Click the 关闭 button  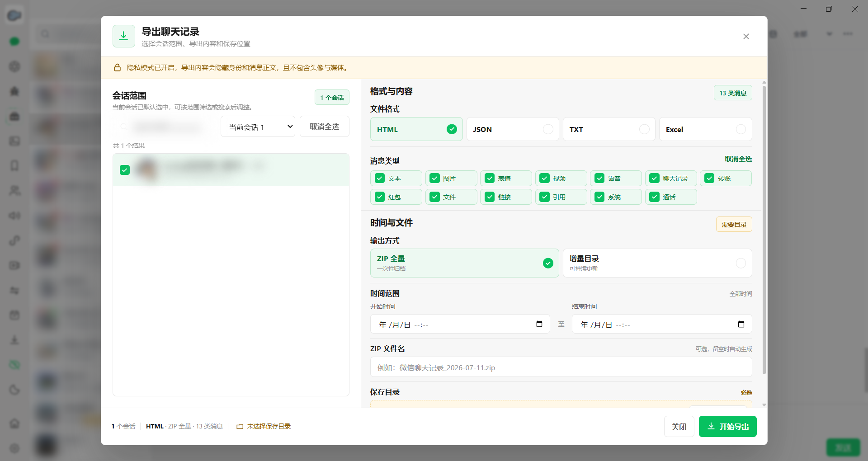679,427
